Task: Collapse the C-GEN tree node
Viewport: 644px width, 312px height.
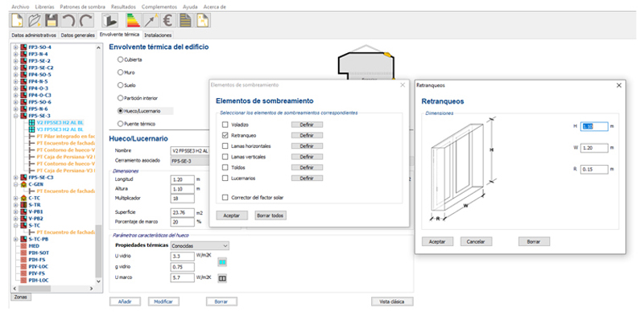Action: click(x=16, y=184)
